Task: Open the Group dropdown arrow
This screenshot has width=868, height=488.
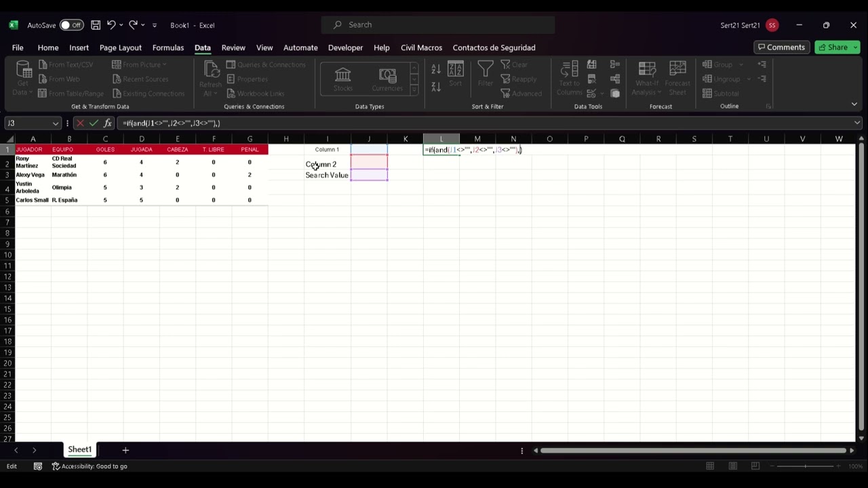Action: (741, 64)
